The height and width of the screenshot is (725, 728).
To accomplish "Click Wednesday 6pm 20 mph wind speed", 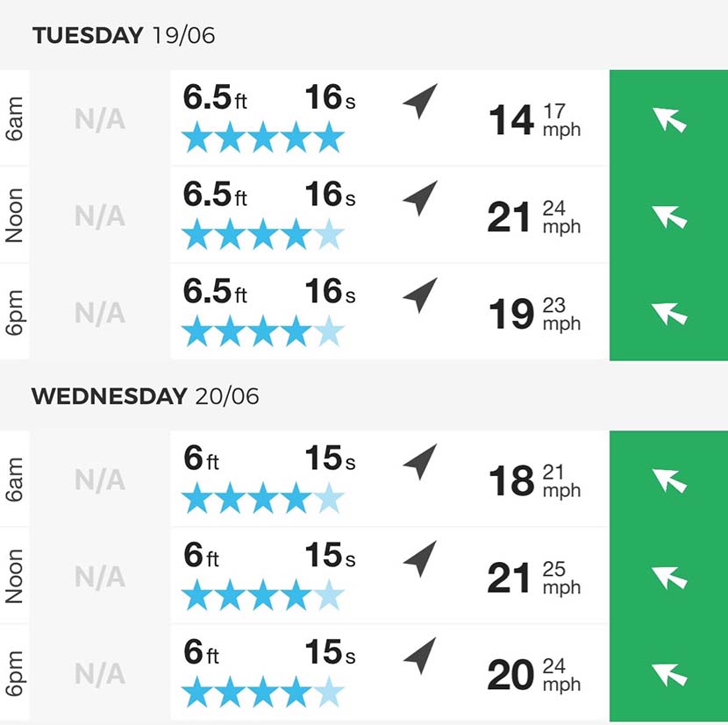I will pyautogui.click(x=534, y=674).
